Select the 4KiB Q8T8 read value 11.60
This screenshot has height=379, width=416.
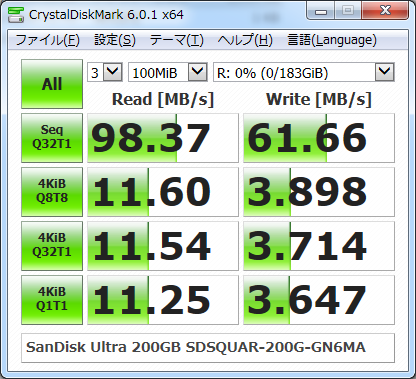[x=163, y=192]
